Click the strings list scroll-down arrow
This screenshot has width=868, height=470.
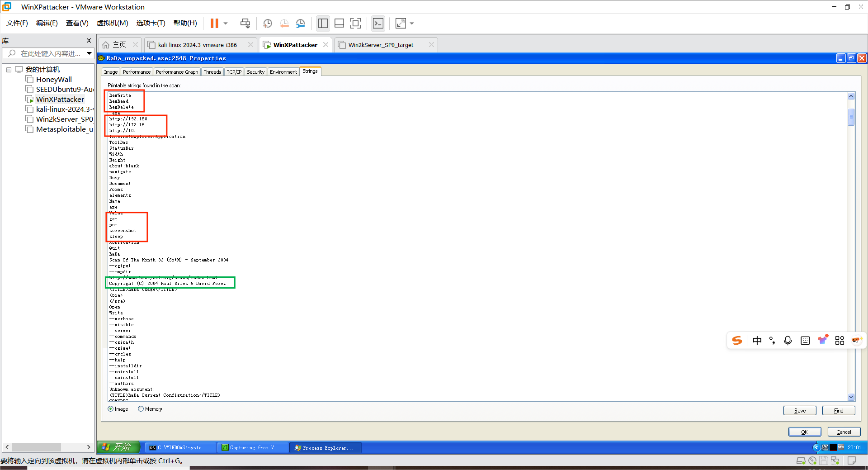(851, 397)
